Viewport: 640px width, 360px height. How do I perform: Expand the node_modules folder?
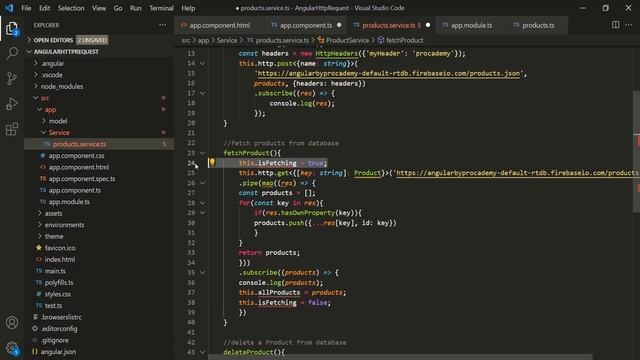62,86
